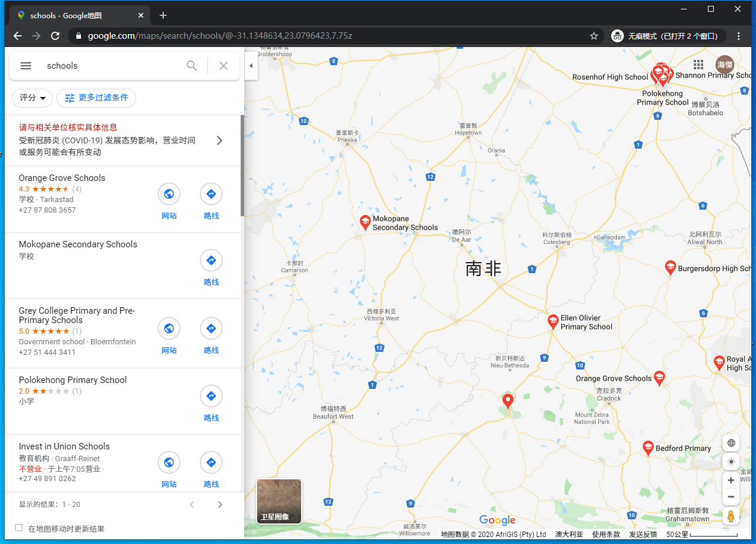Select Grey College Primary result title
The image size is (756, 544).
tap(77, 315)
